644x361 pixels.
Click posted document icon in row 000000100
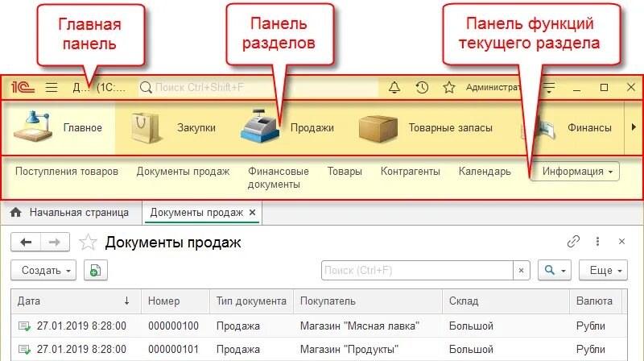[25, 326]
